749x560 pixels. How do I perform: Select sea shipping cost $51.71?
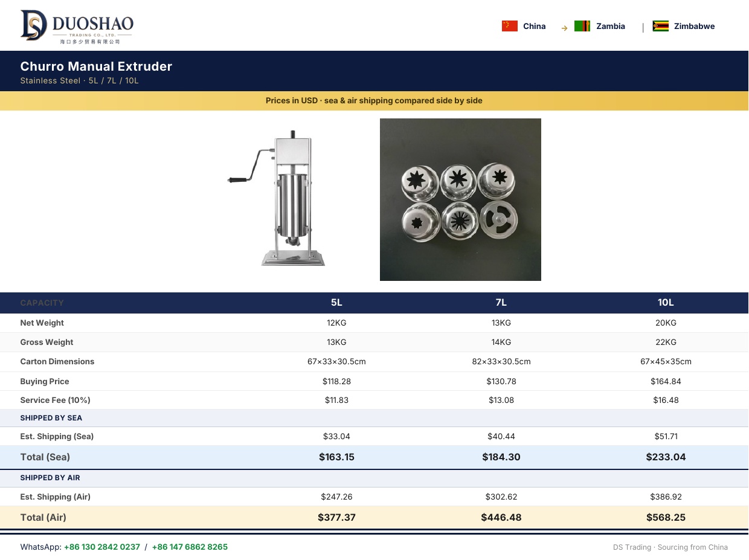coord(666,436)
